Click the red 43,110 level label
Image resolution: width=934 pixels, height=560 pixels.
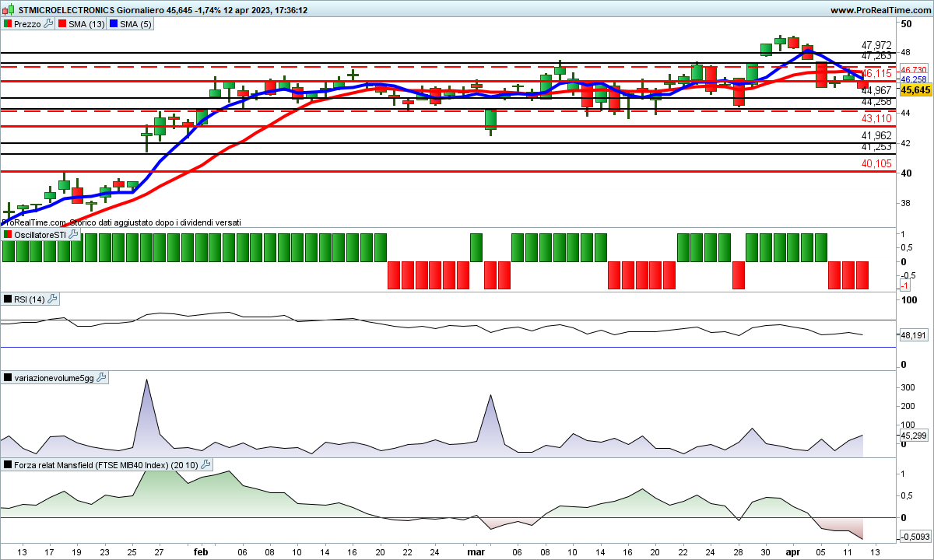point(876,118)
